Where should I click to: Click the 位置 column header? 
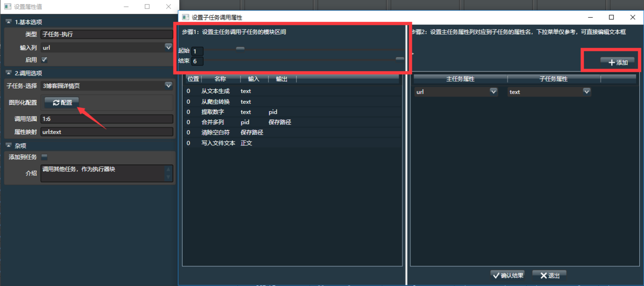click(193, 79)
